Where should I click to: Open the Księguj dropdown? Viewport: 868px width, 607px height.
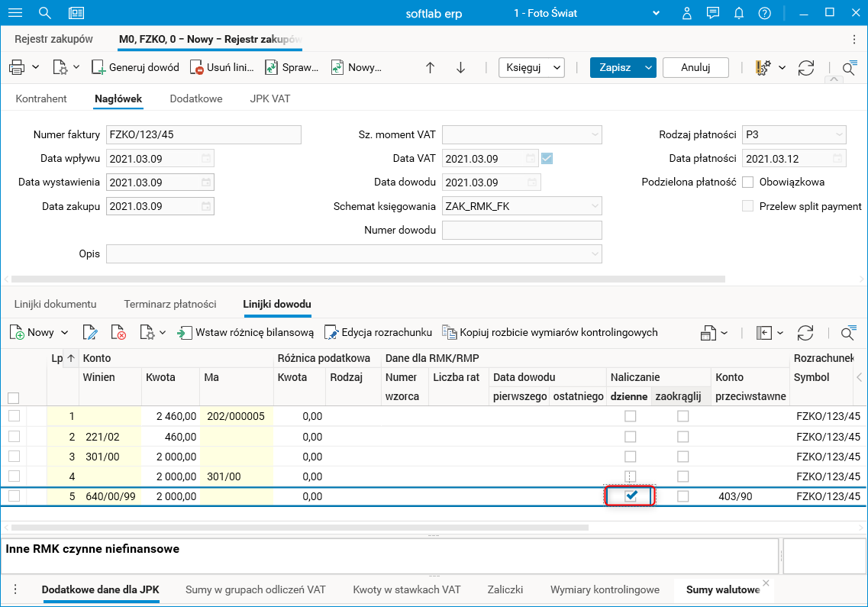pyautogui.click(x=531, y=67)
